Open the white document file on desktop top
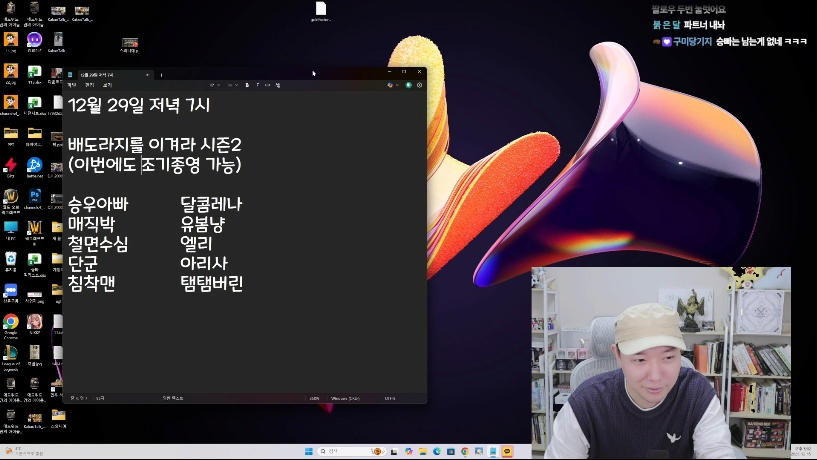817x460 pixels. (x=321, y=9)
